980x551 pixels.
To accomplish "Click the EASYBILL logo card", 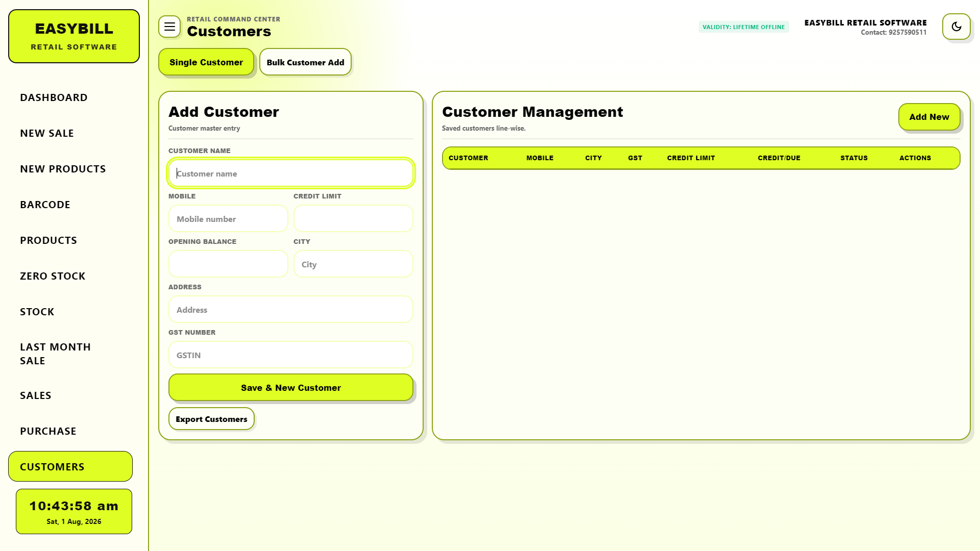I will (x=74, y=36).
